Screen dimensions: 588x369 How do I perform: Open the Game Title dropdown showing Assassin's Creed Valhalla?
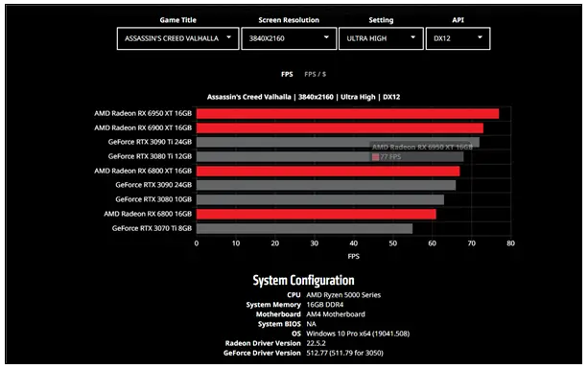[x=177, y=38]
